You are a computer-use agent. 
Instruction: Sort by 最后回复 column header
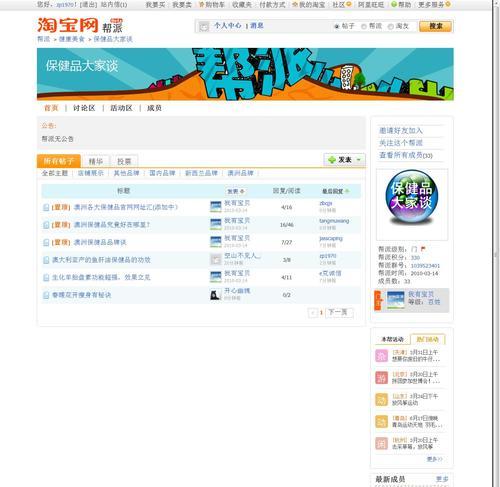(335, 191)
